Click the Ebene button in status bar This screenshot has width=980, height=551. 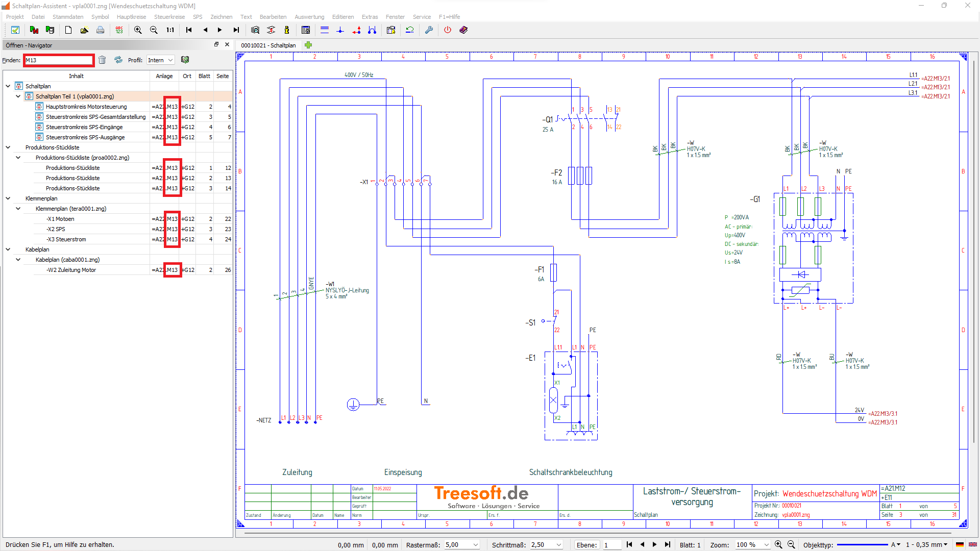pos(586,545)
